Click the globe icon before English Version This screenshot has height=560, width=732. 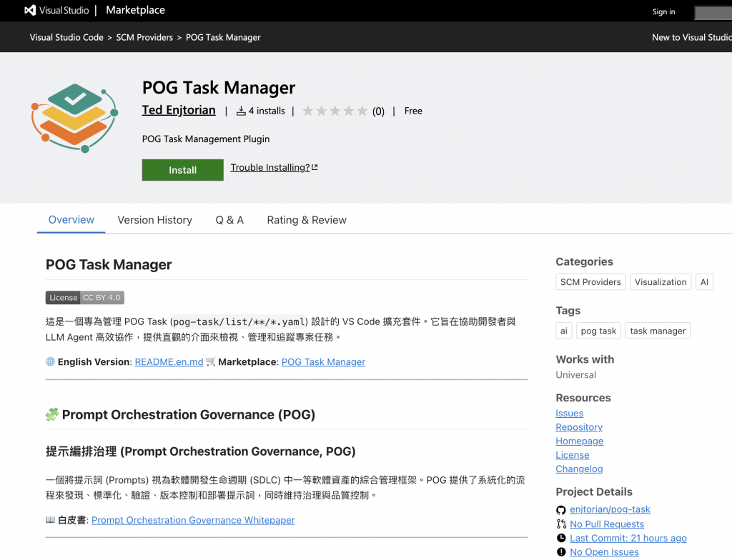(x=50, y=361)
